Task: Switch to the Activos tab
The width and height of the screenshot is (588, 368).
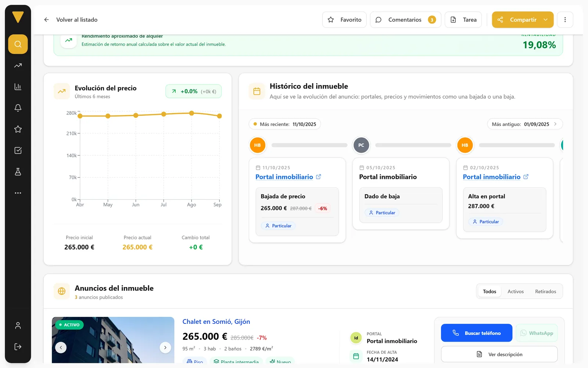Action: point(516,291)
